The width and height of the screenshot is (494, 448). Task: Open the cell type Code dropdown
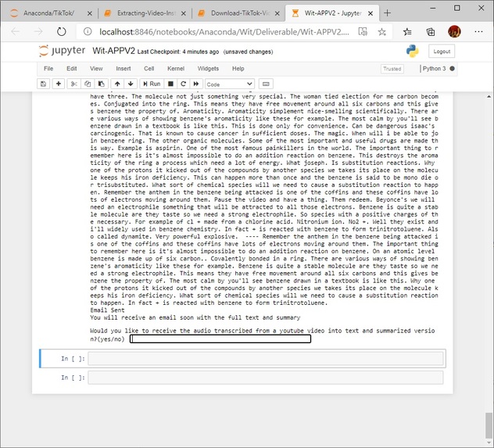coord(229,84)
